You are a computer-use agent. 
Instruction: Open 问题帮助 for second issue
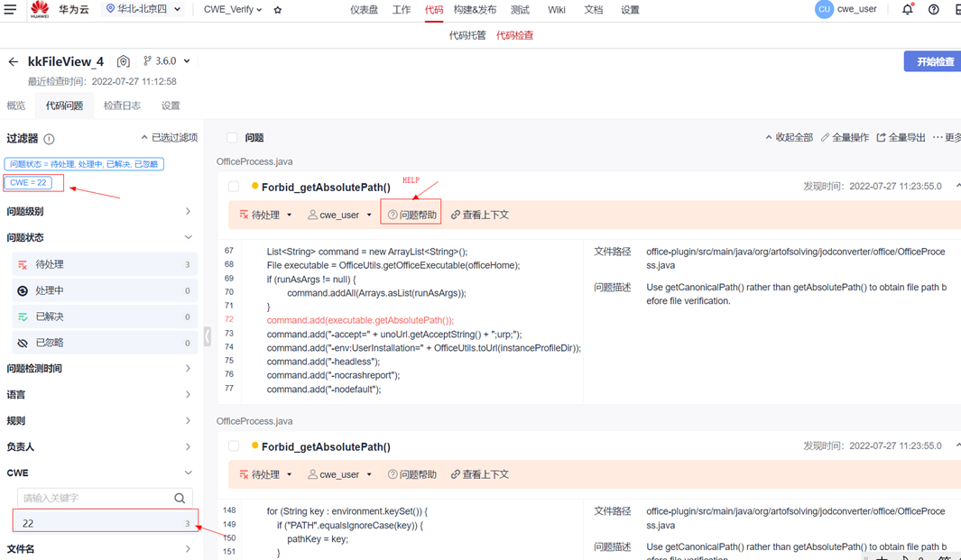tap(411, 474)
